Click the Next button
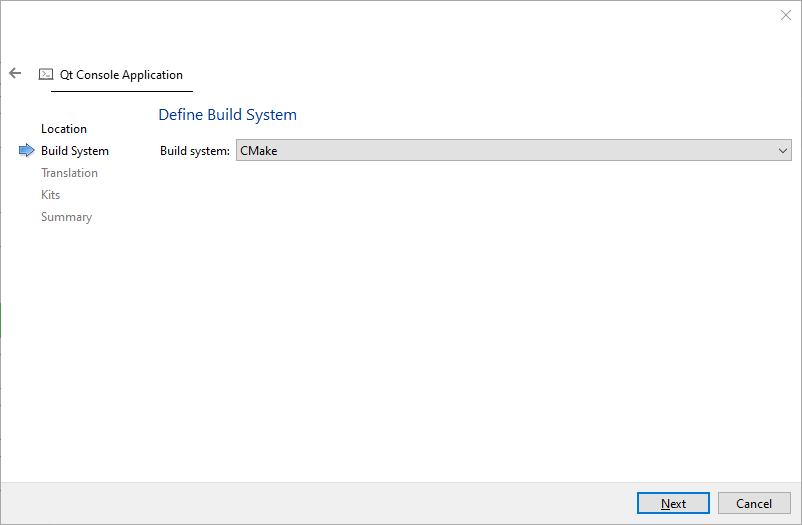Image resolution: width=802 pixels, height=525 pixels. click(673, 504)
